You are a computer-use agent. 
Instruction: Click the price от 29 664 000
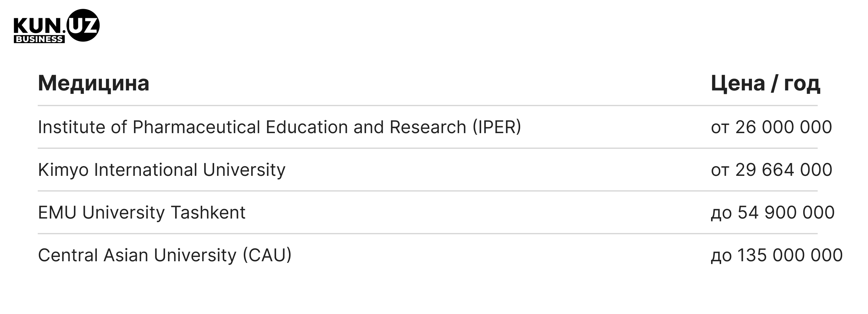click(x=772, y=170)
